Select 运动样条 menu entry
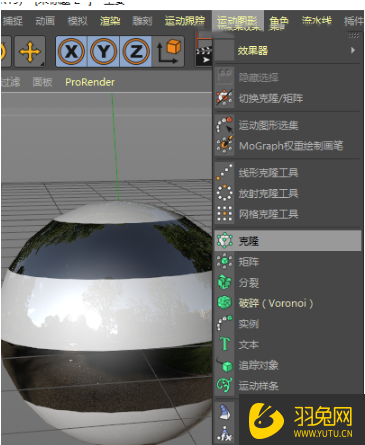The height and width of the screenshot is (445, 365). pos(288,386)
